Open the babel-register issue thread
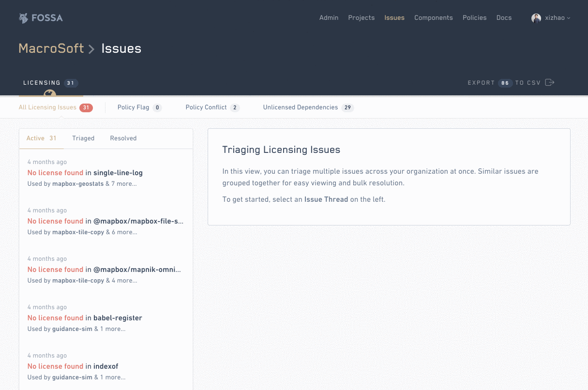588x390 pixels. pos(106,318)
